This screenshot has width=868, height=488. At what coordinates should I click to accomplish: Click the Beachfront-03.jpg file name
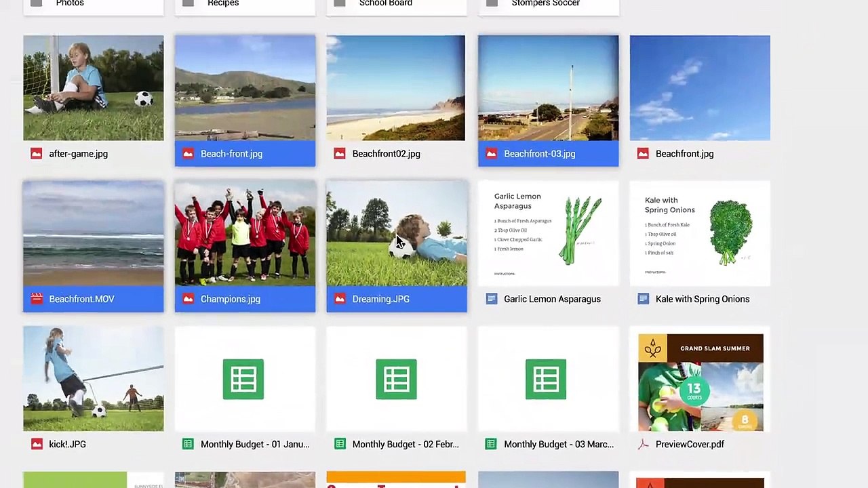pyautogui.click(x=539, y=154)
